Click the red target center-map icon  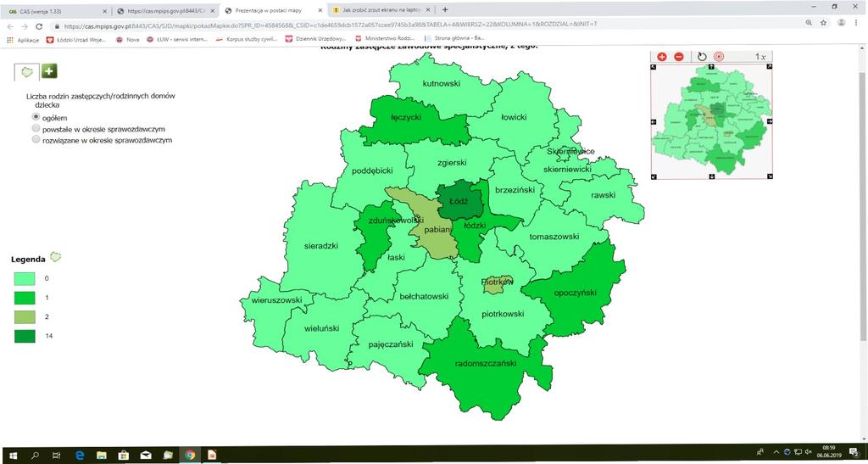[719, 57]
